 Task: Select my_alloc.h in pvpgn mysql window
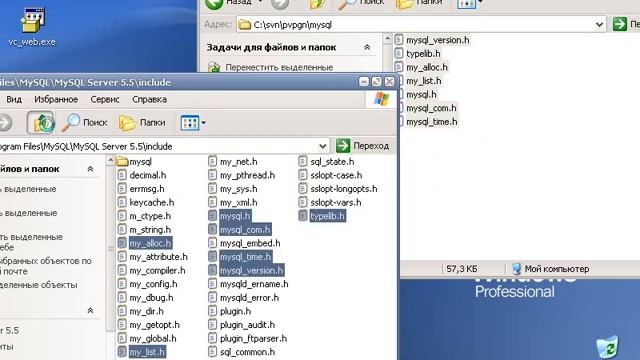click(421, 67)
